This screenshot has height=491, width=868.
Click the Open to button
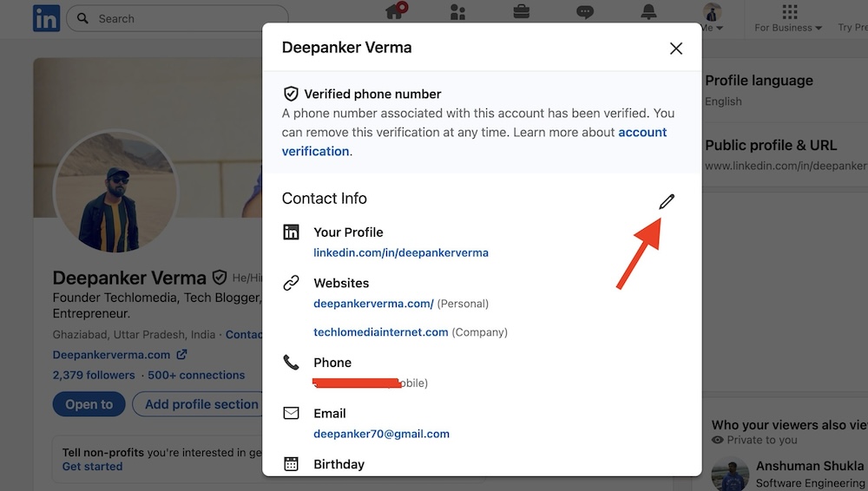pyautogui.click(x=89, y=404)
